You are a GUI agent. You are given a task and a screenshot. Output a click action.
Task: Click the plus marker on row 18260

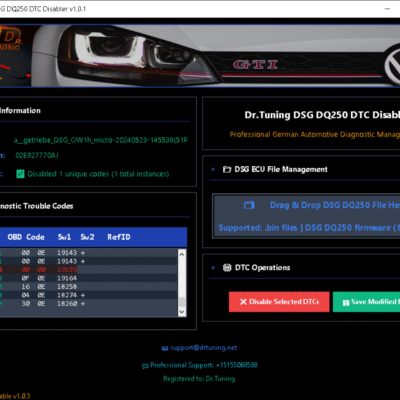83,304
